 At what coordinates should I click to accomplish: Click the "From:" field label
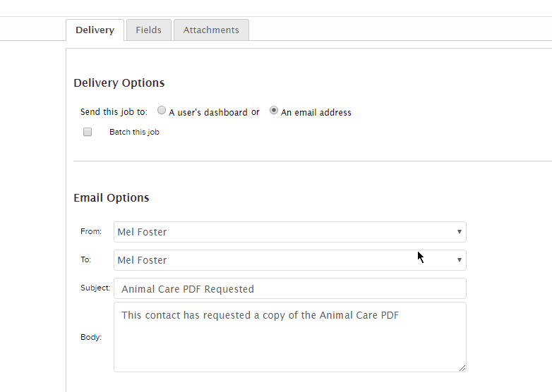[x=91, y=231]
